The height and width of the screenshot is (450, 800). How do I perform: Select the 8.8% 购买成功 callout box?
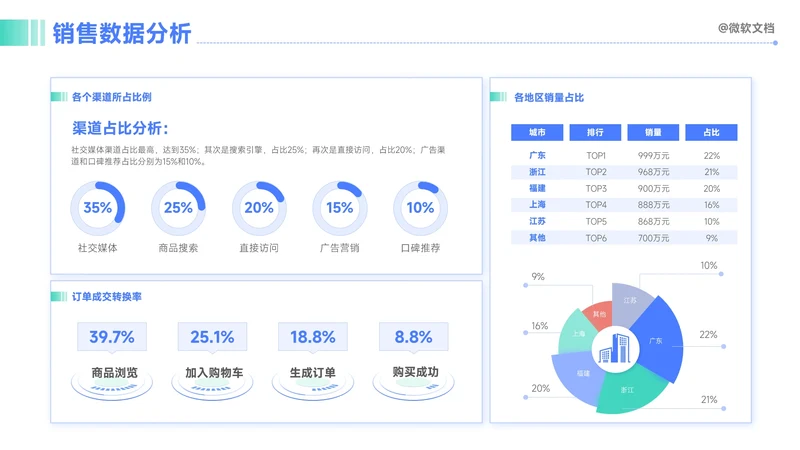pyautogui.click(x=413, y=337)
